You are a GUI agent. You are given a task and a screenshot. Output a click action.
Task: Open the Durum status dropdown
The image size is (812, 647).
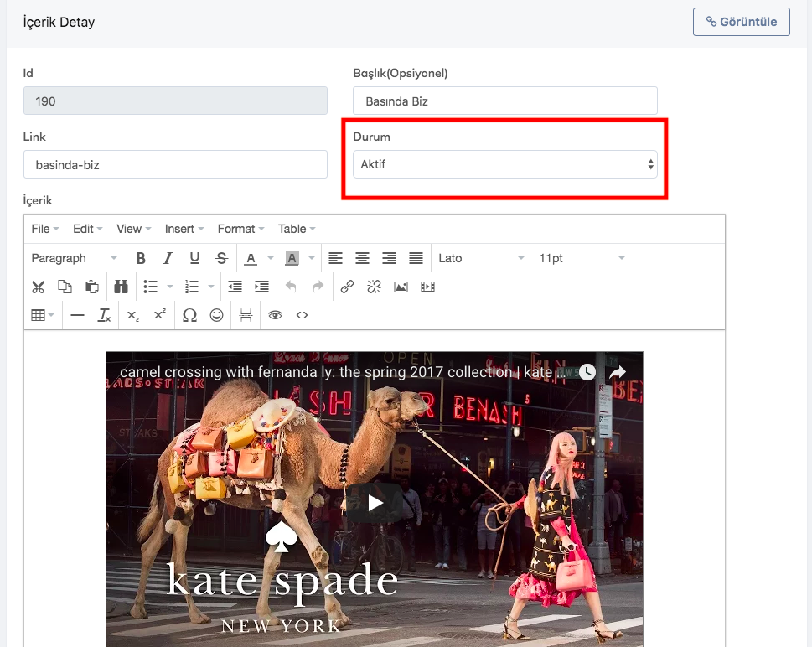point(504,165)
